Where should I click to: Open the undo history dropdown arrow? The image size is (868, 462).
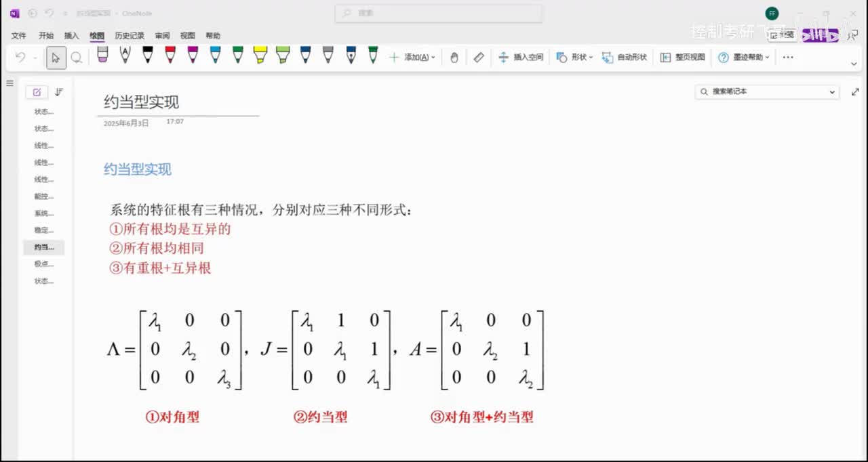(35, 58)
